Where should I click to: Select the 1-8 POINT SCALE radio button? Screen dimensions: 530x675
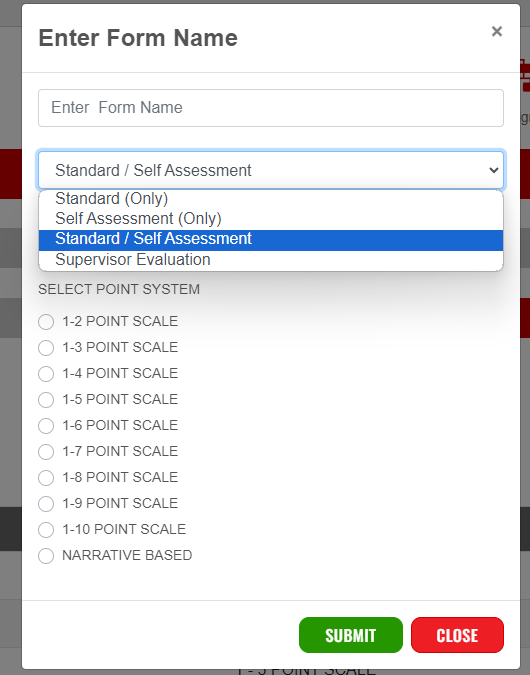[x=46, y=477]
